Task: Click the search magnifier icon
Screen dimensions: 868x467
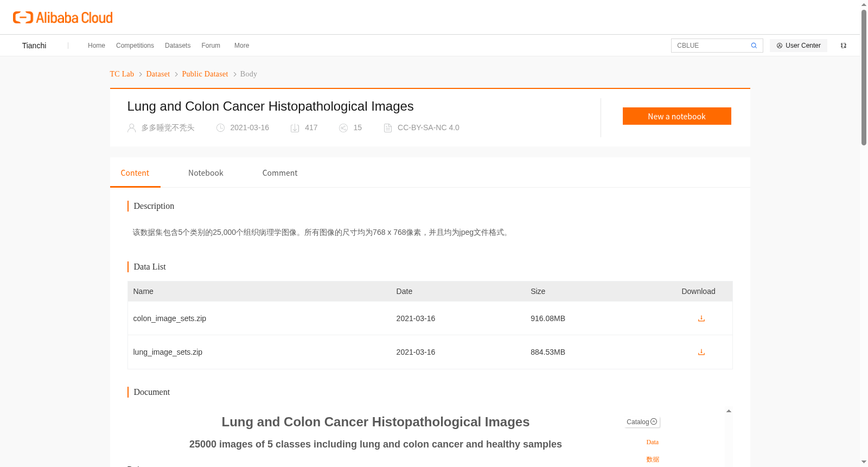Action: (754, 46)
